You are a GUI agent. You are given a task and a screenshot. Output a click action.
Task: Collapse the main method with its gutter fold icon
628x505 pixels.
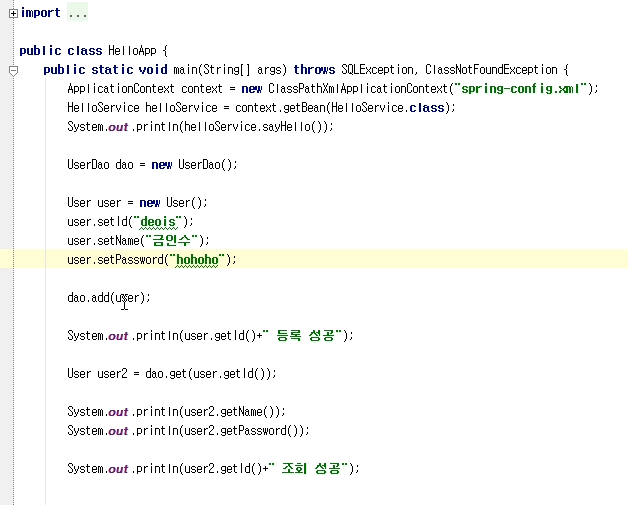(x=13, y=71)
